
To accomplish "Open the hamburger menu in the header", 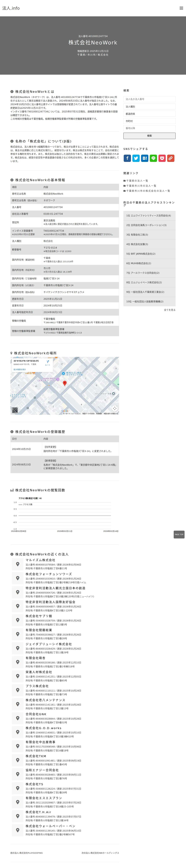I will [x=181, y=8].
